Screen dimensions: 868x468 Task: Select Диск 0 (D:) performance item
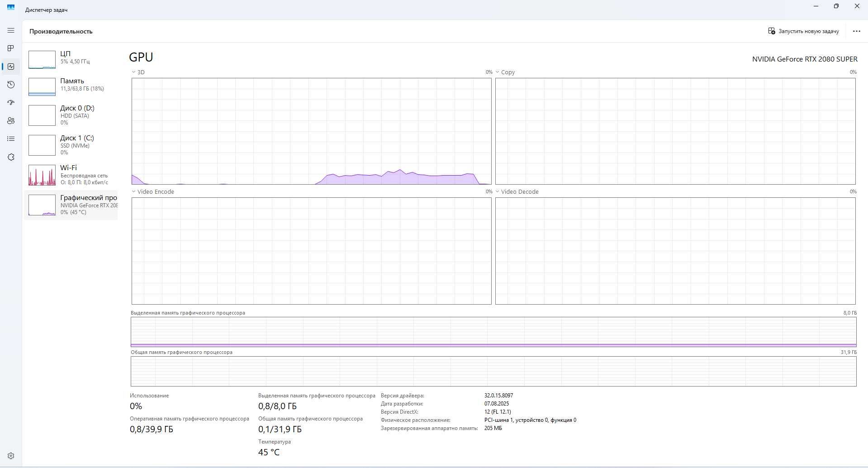pos(71,115)
